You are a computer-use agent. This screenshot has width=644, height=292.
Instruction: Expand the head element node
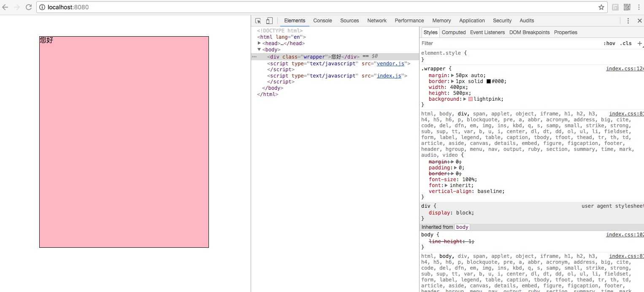pos(260,43)
